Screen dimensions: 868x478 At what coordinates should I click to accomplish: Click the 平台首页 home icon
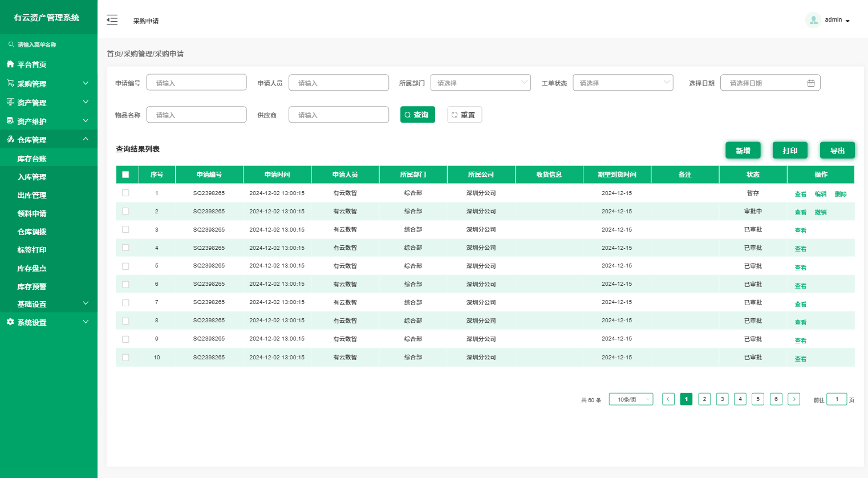(x=10, y=64)
